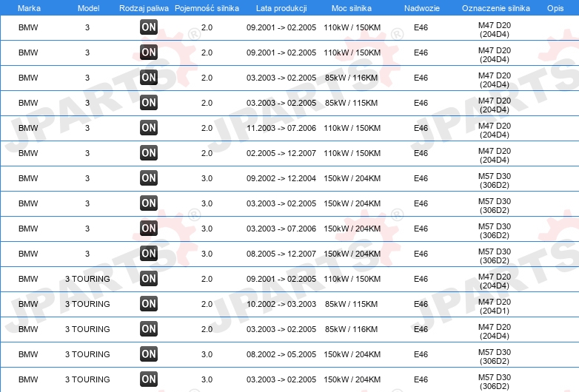
Task: Click the ON icon in the 3 Touring 08.2002 -> 05.2005 row
Action: [149, 354]
